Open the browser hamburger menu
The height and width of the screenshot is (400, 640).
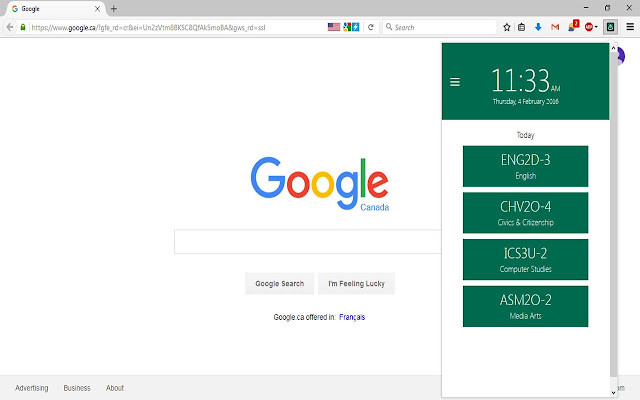(630, 27)
